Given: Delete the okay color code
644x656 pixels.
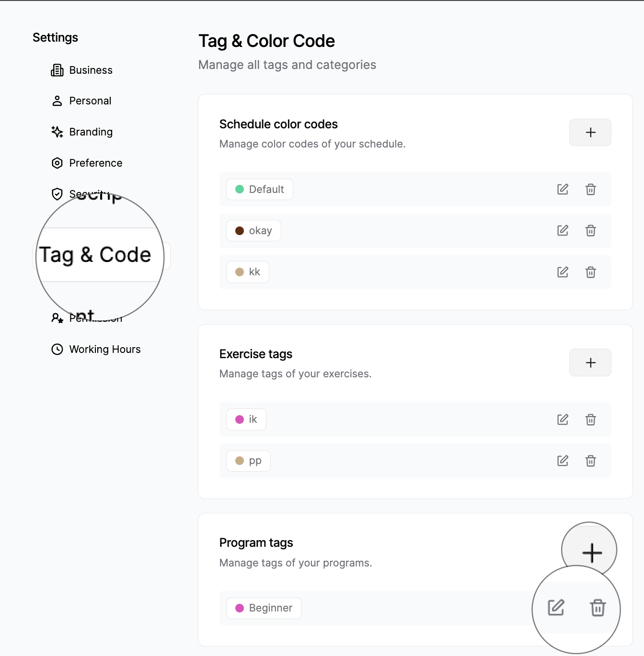Looking at the screenshot, I should [x=590, y=230].
